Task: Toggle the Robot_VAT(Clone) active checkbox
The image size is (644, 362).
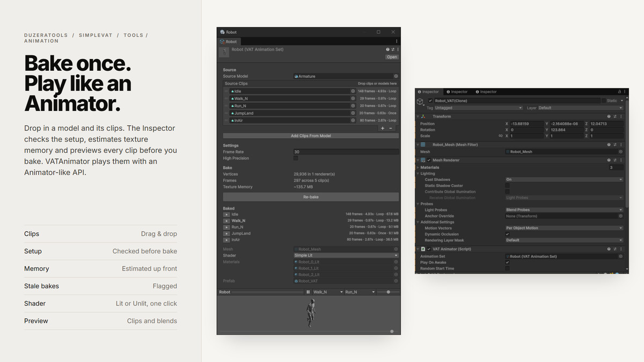Action: [430, 101]
